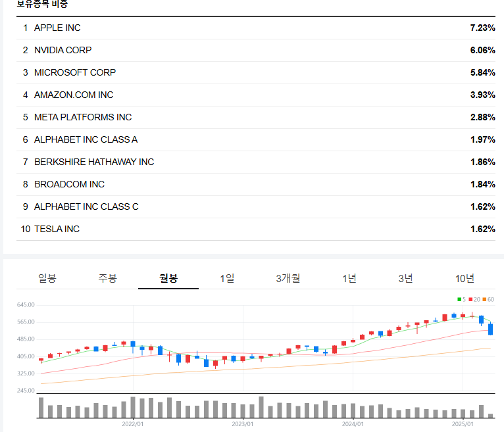Switch to the 일봉 daily candle tab
The height and width of the screenshot is (432, 504).
tap(47, 278)
